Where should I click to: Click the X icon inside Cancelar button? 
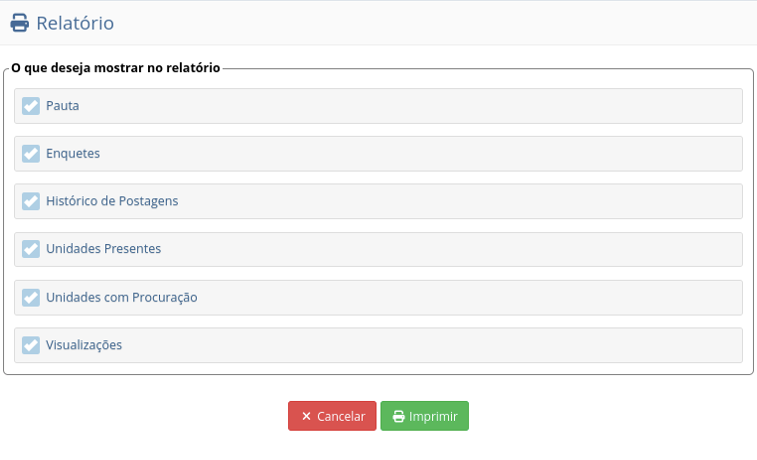(306, 416)
